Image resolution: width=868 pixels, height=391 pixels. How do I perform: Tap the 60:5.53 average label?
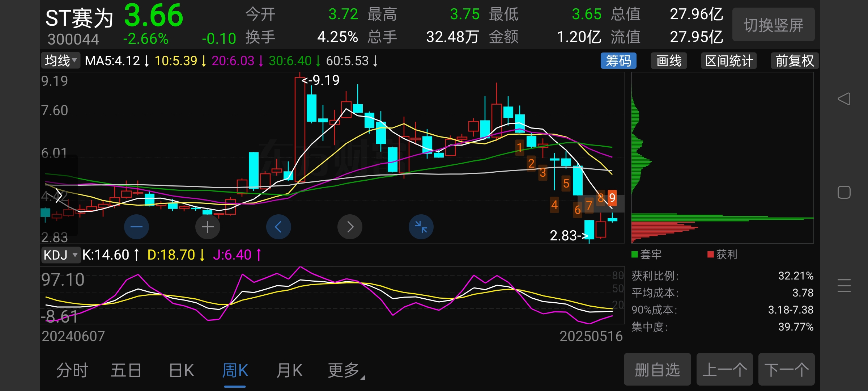pos(352,61)
